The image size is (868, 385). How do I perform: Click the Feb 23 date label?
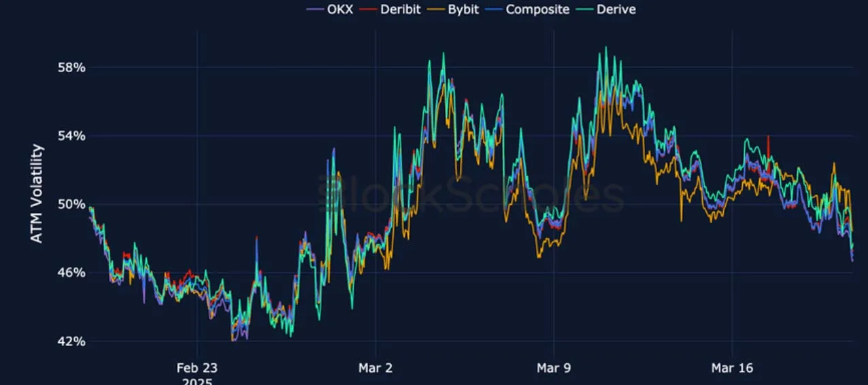tap(197, 368)
